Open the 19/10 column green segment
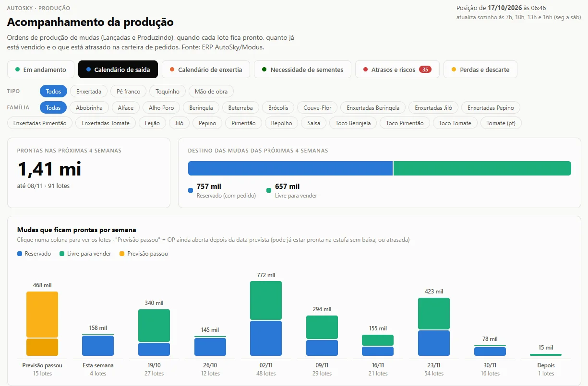The image size is (588, 386). [154, 325]
